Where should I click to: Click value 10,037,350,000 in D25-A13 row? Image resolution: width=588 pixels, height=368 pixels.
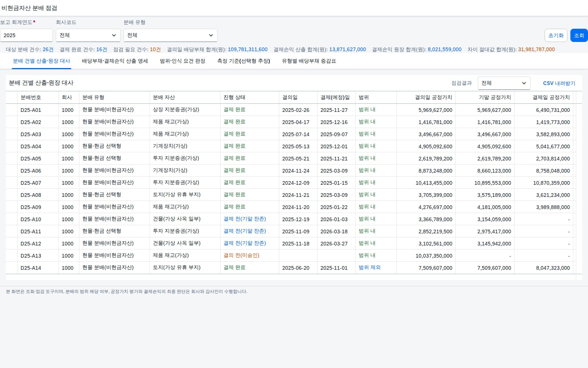click(x=434, y=256)
